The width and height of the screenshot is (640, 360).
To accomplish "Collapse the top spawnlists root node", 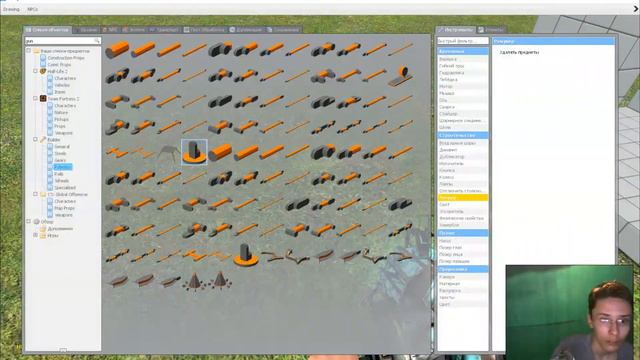I will pos(29,51).
